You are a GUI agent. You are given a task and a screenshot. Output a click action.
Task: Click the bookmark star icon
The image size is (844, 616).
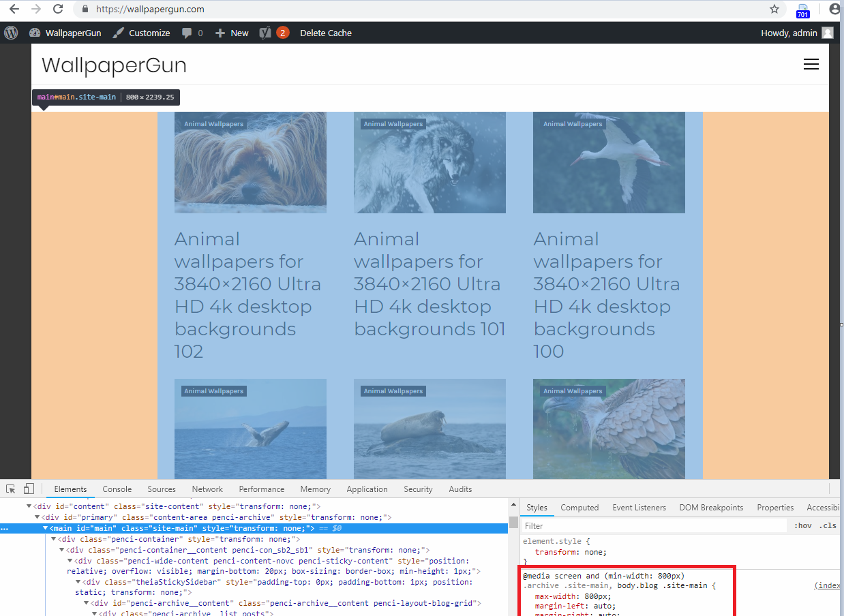pyautogui.click(x=774, y=9)
